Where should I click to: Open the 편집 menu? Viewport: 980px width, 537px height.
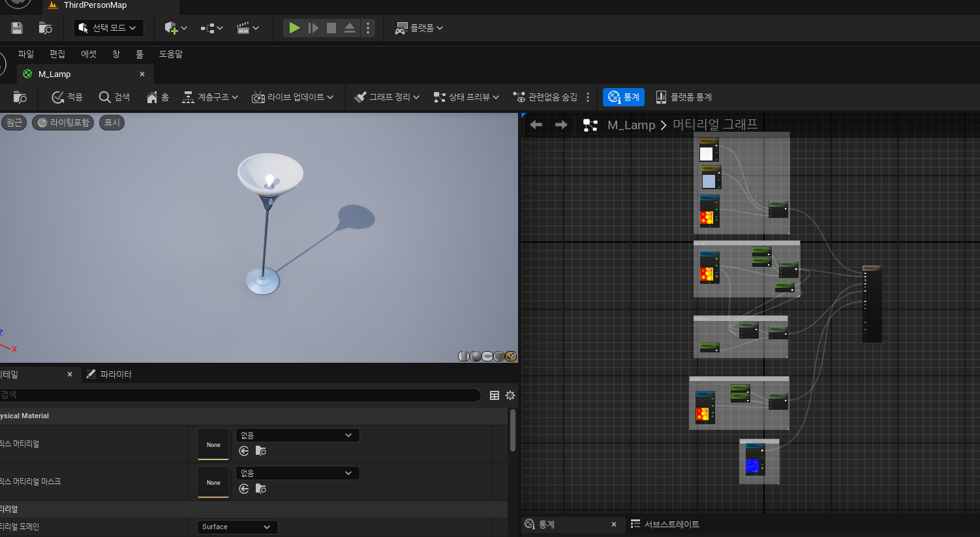(57, 54)
